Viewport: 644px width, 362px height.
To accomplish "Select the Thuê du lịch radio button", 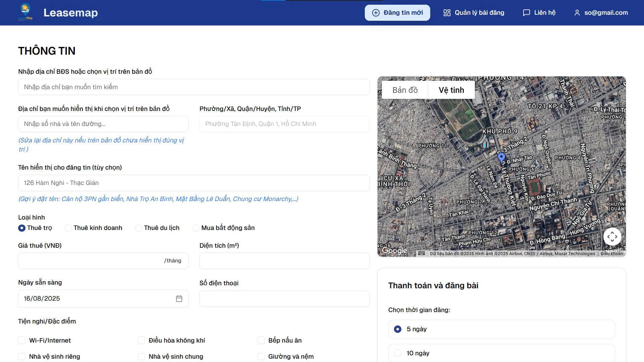I will [138, 228].
